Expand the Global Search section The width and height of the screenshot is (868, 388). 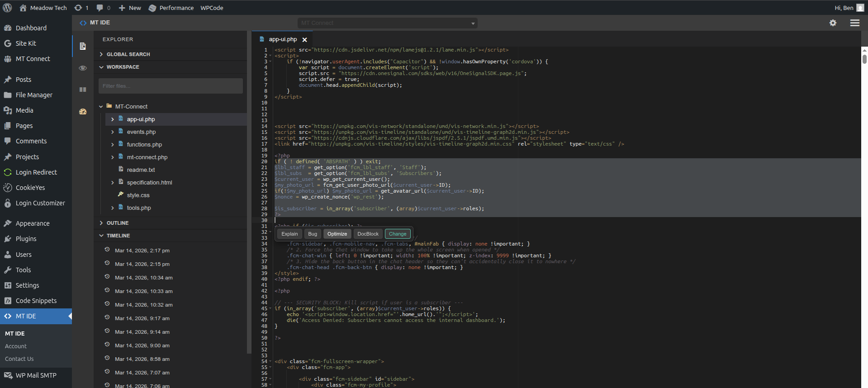(x=170, y=54)
